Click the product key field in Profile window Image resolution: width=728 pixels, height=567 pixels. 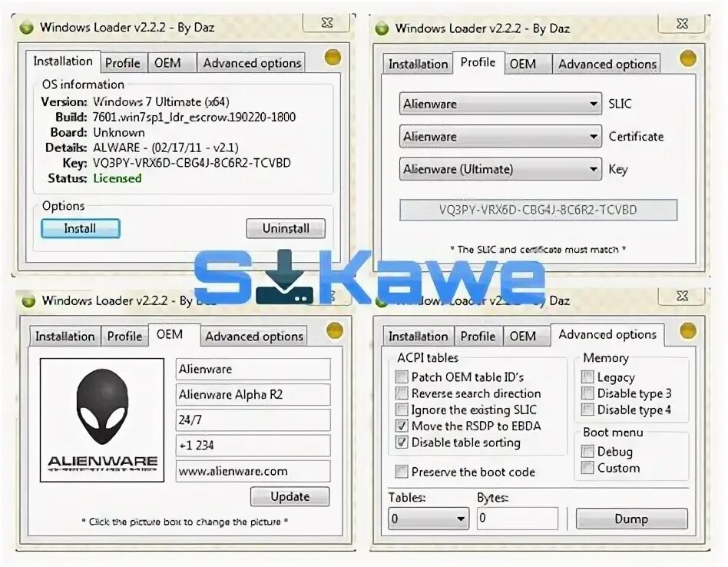coord(538,210)
